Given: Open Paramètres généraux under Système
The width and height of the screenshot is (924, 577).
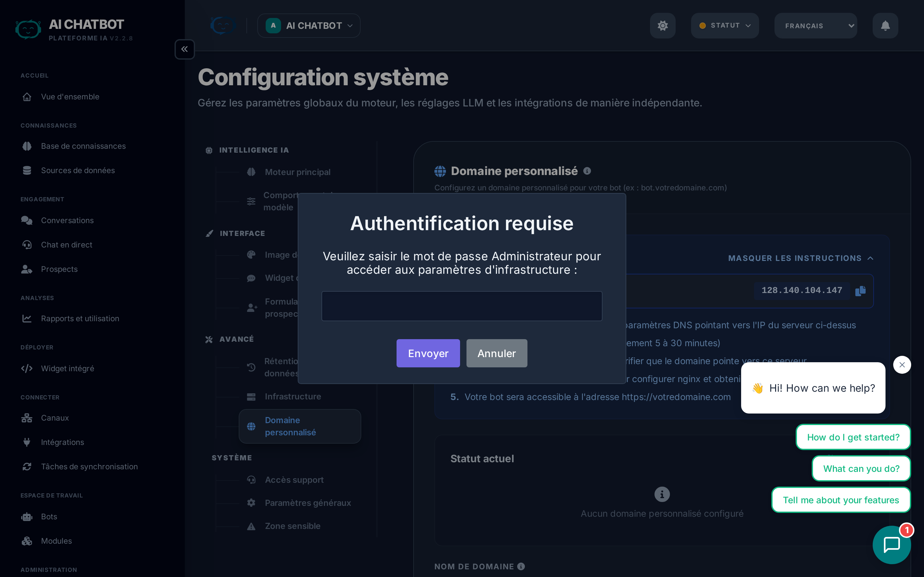Looking at the screenshot, I should coord(307,503).
